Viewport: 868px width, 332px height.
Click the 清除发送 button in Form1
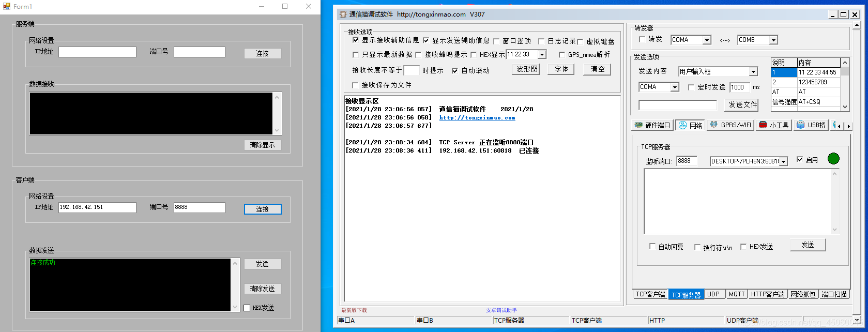point(263,289)
